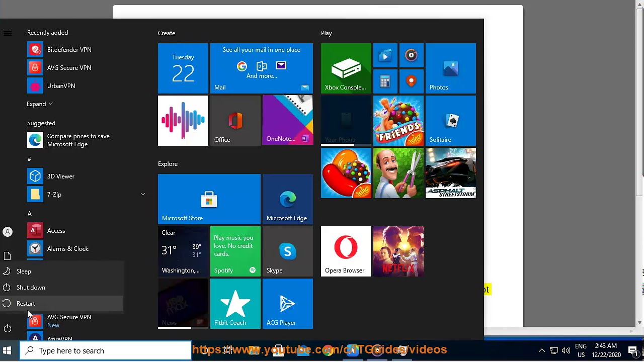This screenshot has height=362, width=644.
Task: Open the Weather tile for Washington
Action: (x=183, y=251)
